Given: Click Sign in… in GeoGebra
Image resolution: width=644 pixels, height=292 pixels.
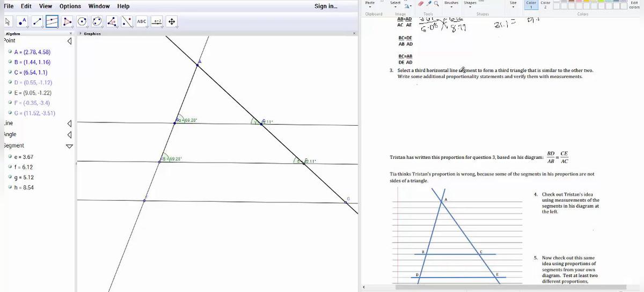Looking at the screenshot, I should pos(326,6).
